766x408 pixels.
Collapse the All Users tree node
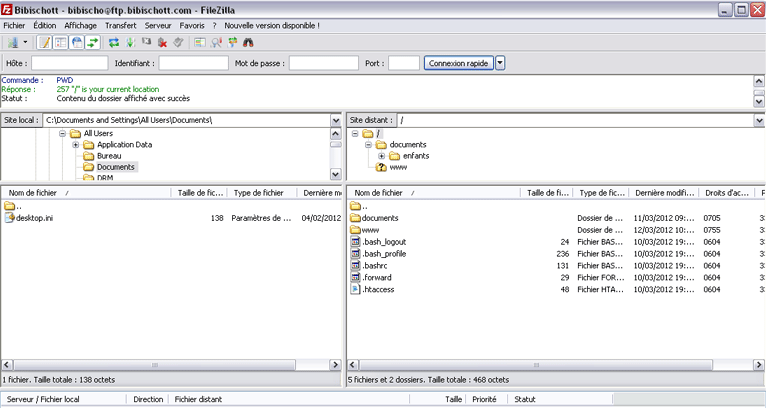[x=62, y=133]
